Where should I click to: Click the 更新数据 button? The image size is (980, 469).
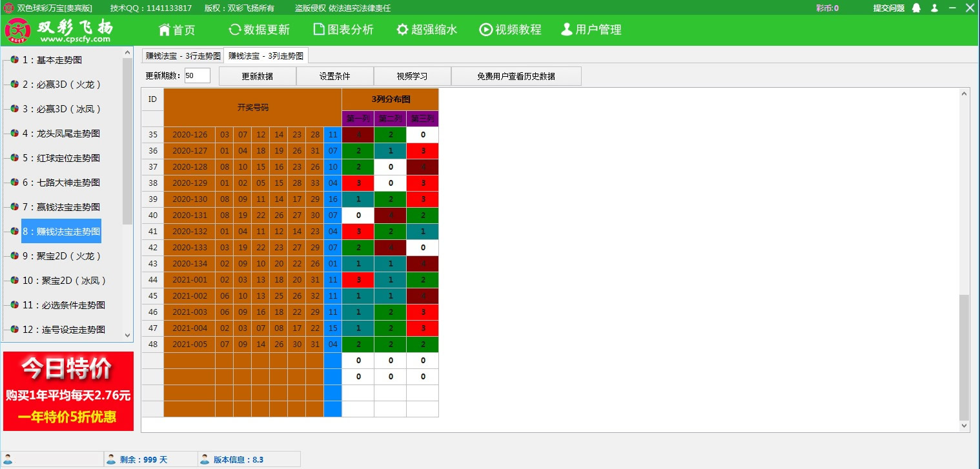[x=258, y=76]
